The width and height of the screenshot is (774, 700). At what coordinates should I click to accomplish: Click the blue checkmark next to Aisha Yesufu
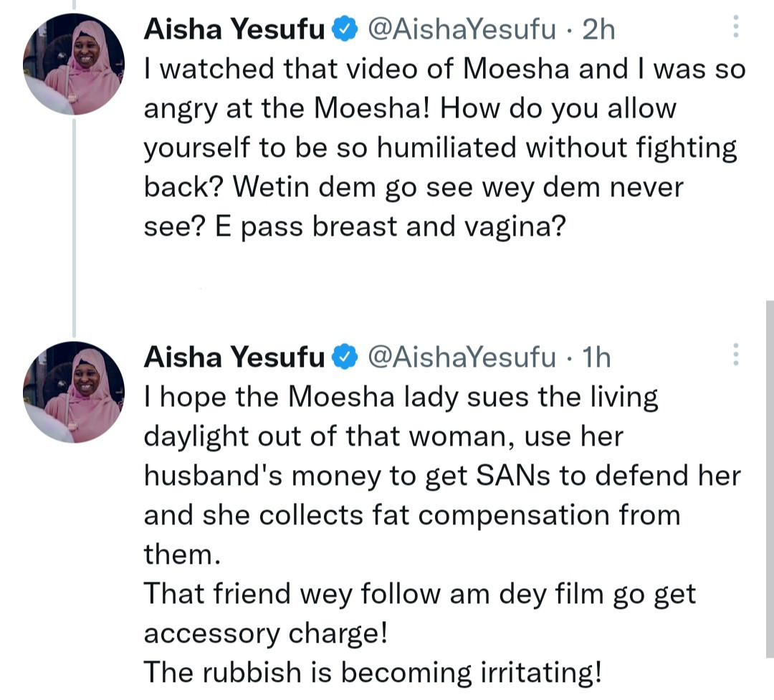pos(345,29)
